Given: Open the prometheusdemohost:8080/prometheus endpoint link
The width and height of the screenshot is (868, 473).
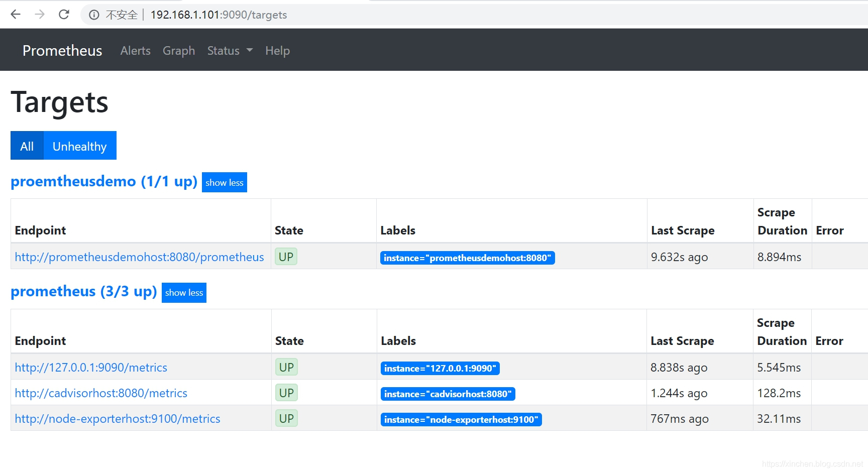Looking at the screenshot, I should [139, 257].
